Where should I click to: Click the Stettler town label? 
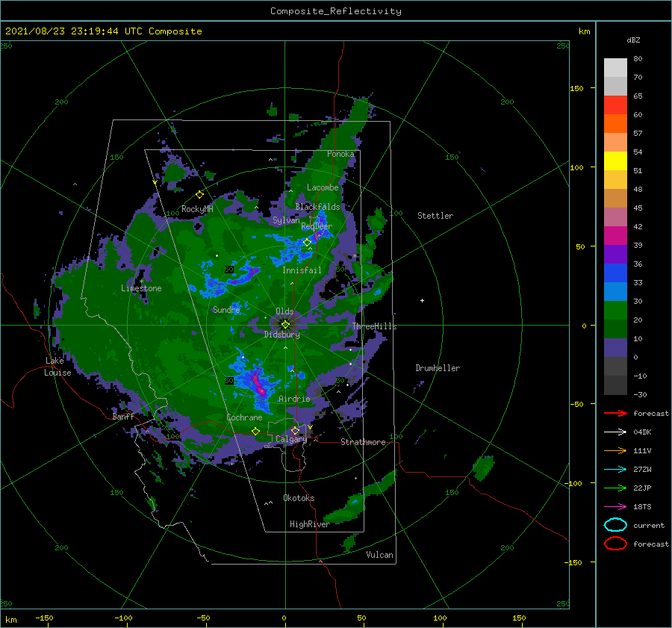click(435, 216)
